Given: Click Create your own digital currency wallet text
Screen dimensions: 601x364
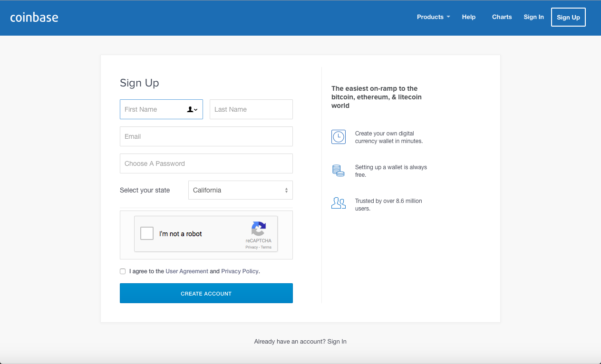Looking at the screenshot, I should [389, 137].
